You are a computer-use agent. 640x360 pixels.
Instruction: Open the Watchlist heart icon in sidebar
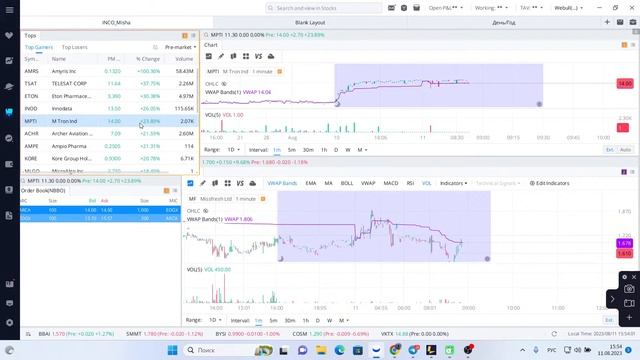point(9,36)
